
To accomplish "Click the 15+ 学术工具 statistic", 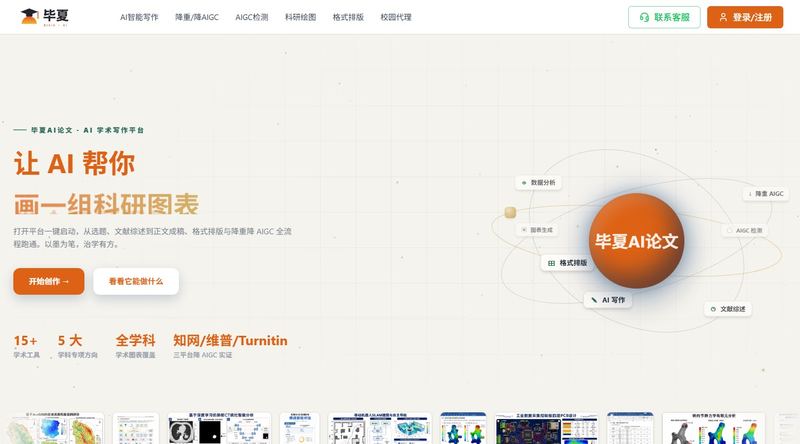I will click(x=26, y=347).
